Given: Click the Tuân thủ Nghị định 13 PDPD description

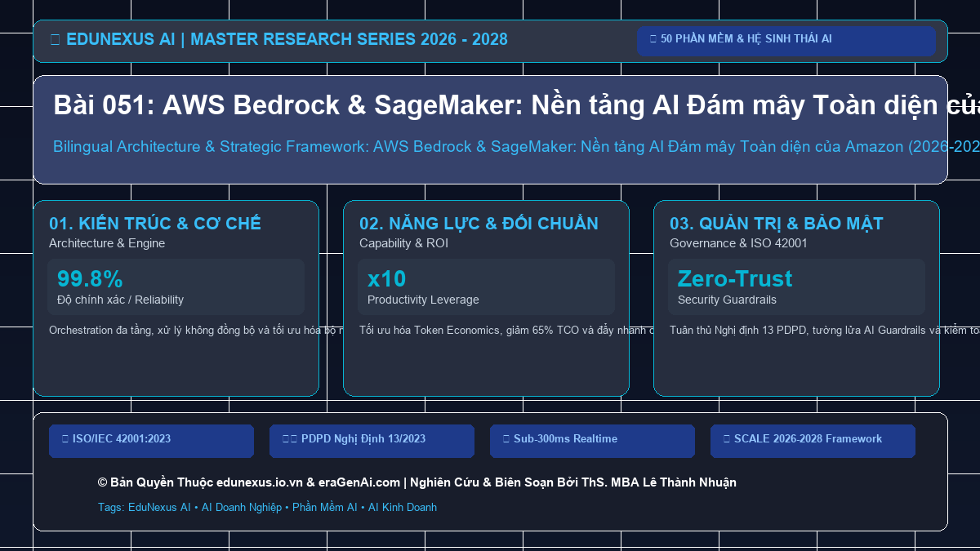Looking at the screenshot, I should [x=824, y=331].
